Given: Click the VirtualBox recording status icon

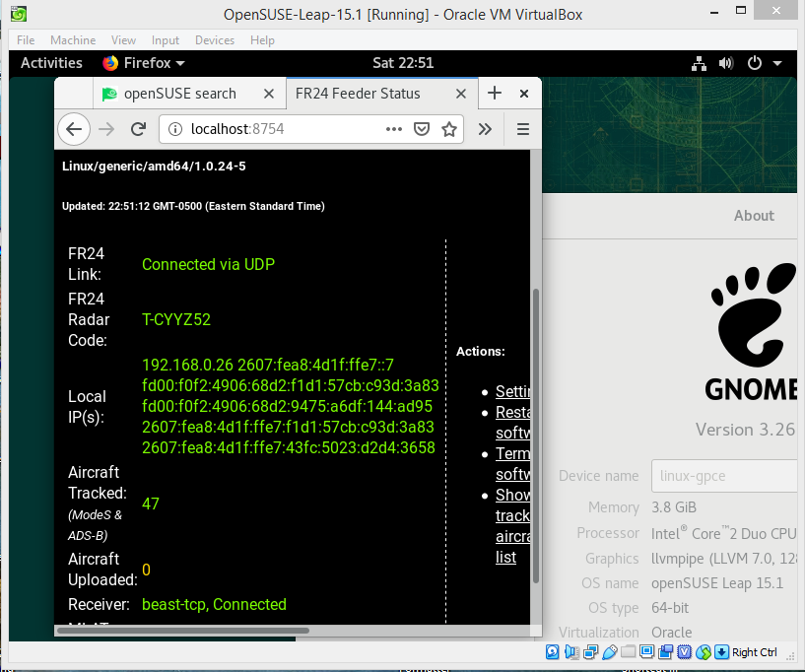Looking at the screenshot, I should (x=666, y=652).
